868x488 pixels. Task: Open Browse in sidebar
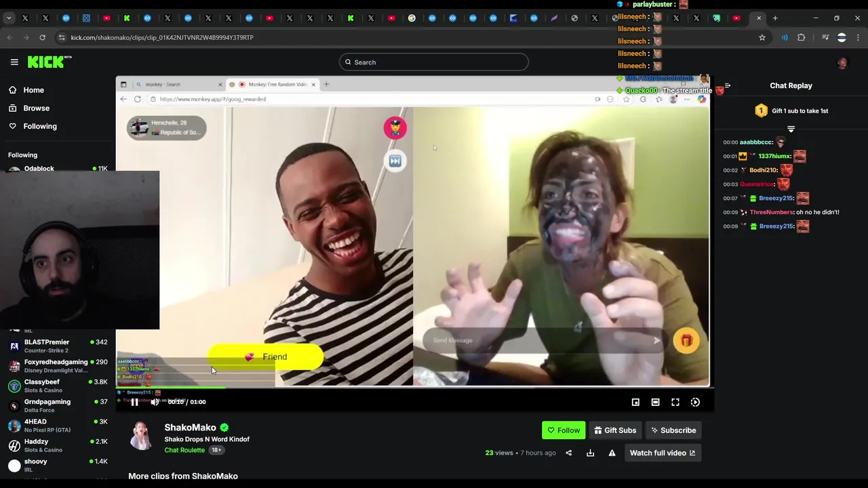coord(36,108)
